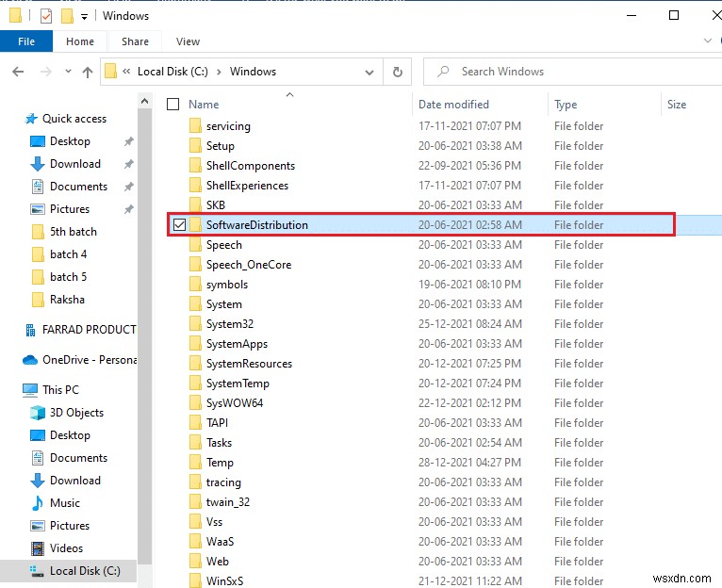Open the batch 5 folder
Screen dimensions: 722x588
[68, 277]
